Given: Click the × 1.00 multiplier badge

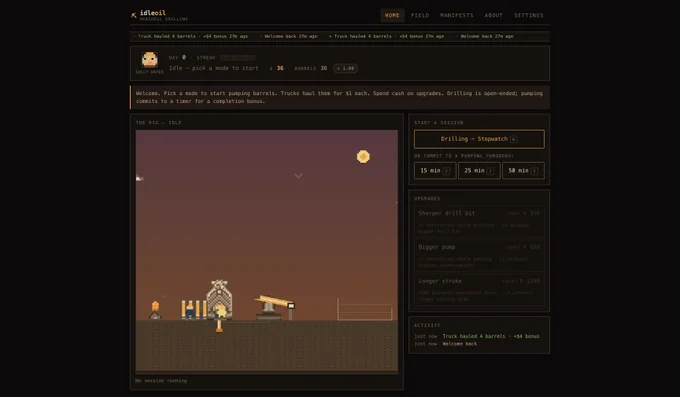Looking at the screenshot, I should pyautogui.click(x=345, y=68).
